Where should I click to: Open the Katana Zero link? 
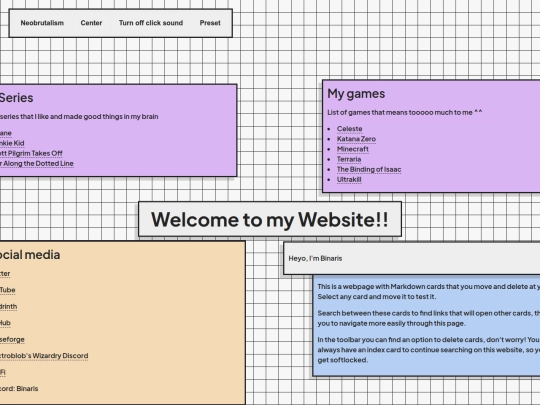[x=356, y=139]
